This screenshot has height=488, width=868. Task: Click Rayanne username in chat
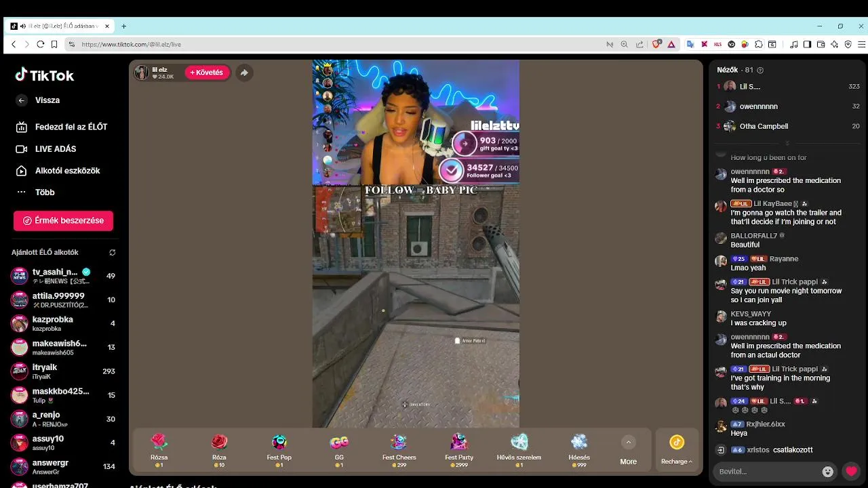(784, 259)
